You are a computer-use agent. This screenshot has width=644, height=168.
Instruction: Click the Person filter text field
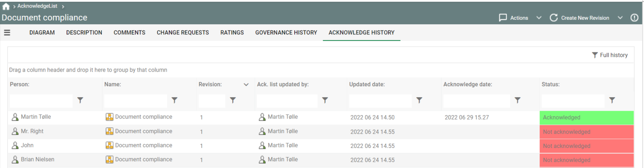pos(41,101)
